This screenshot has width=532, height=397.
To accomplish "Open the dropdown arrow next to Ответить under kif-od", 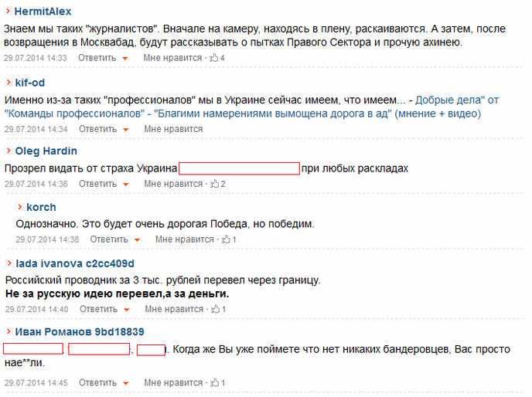I will [125, 130].
